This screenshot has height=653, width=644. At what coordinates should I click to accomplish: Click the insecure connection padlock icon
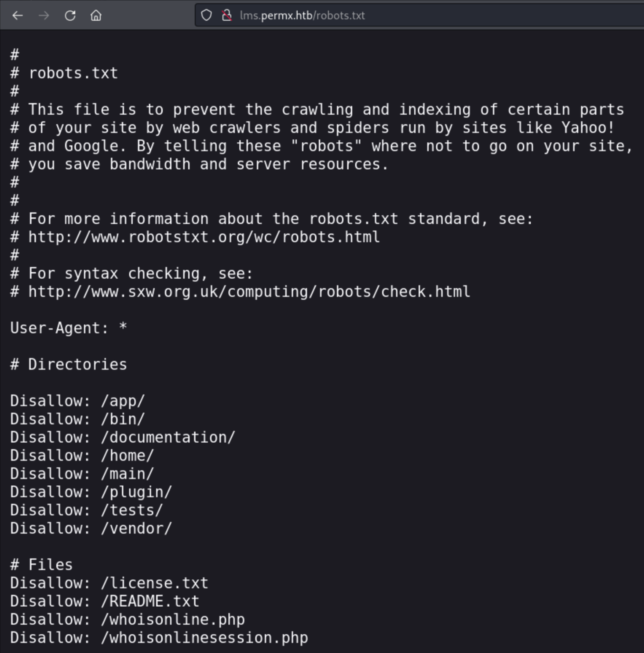tap(227, 15)
